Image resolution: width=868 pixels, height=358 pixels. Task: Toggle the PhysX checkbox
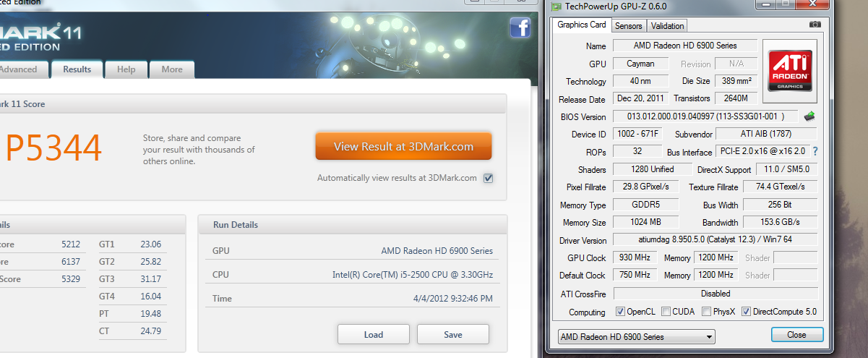pos(706,312)
